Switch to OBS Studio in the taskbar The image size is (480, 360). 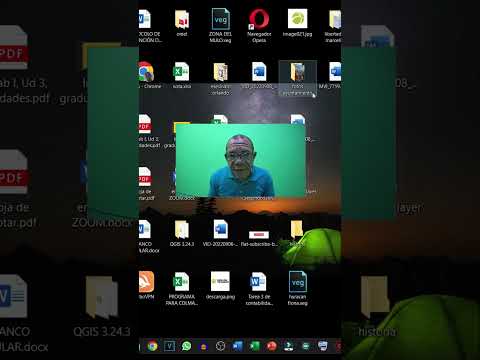tap(220, 346)
